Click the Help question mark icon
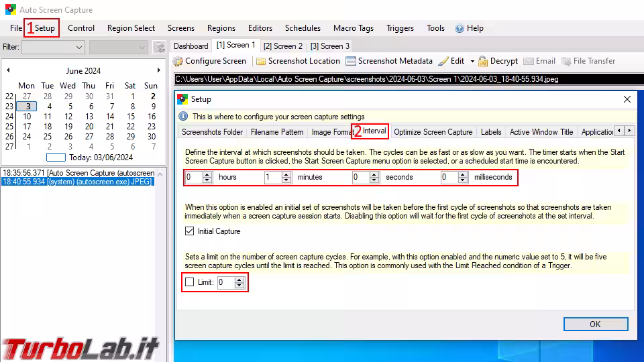The image size is (644, 362). tap(460, 28)
